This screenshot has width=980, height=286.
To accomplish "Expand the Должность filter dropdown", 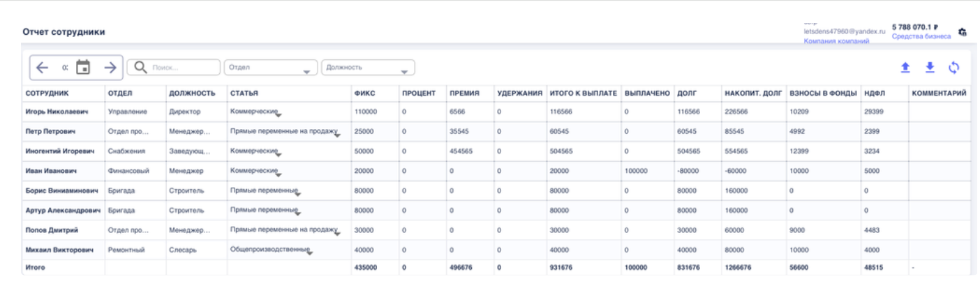I will pyautogui.click(x=366, y=68).
